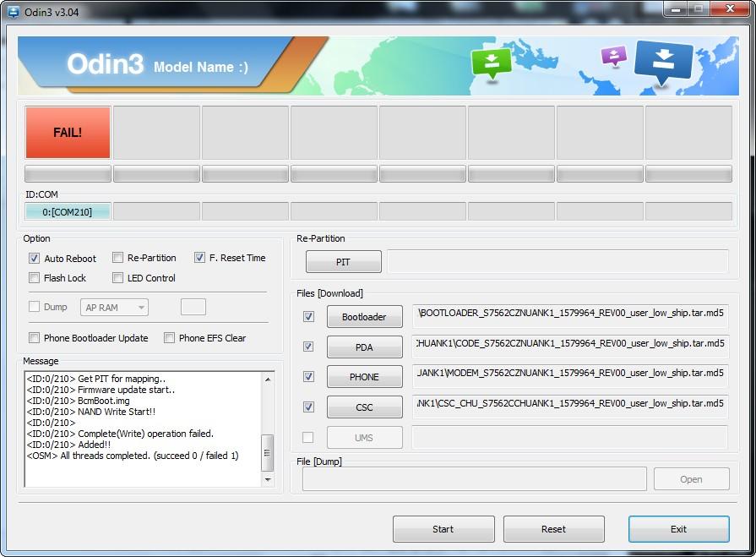Click the PHONE file button
The width and height of the screenshot is (756, 557).
pyautogui.click(x=365, y=377)
